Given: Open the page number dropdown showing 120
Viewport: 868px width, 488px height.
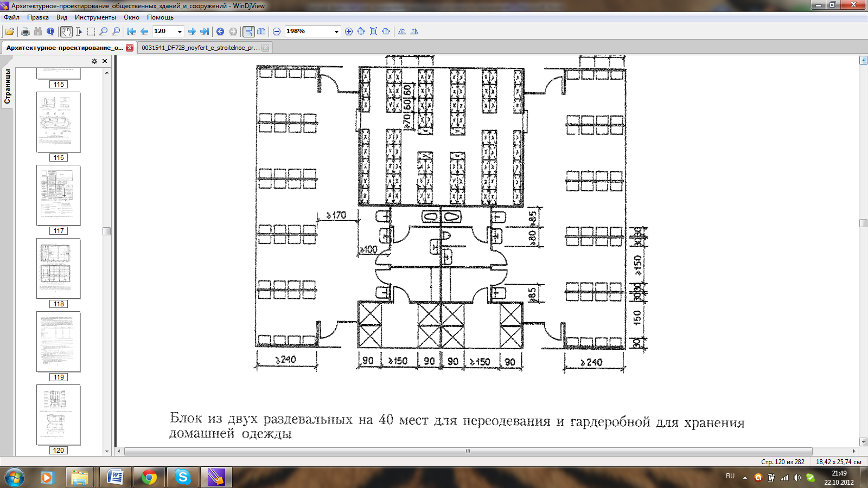Looking at the screenshot, I should 180,31.
